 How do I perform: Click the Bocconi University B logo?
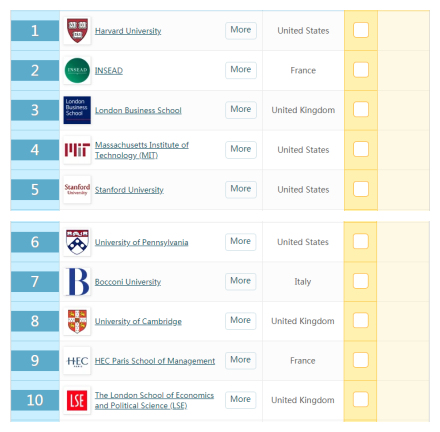tap(77, 282)
